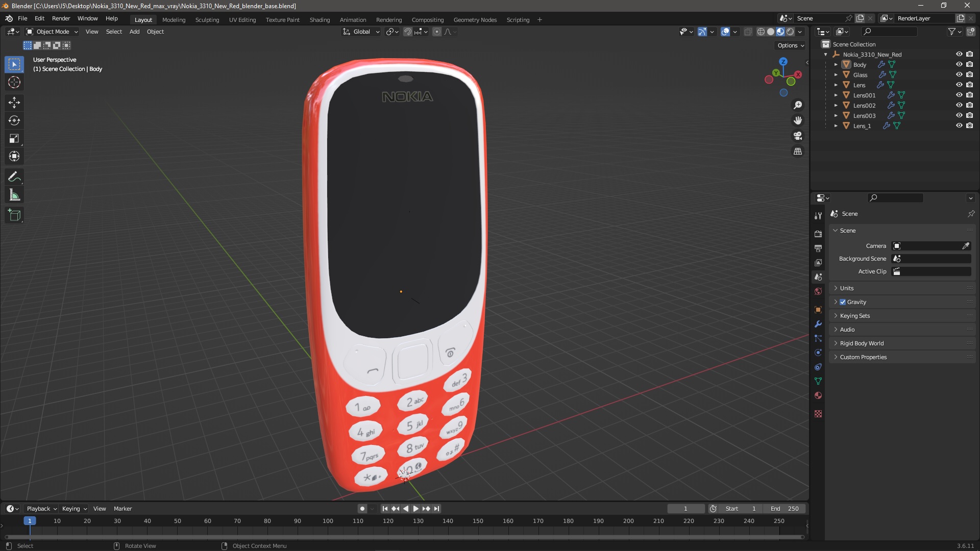The height and width of the screenshot is (551, 980).
Task: Click the Add menu in header
Action: coord(134,32)
